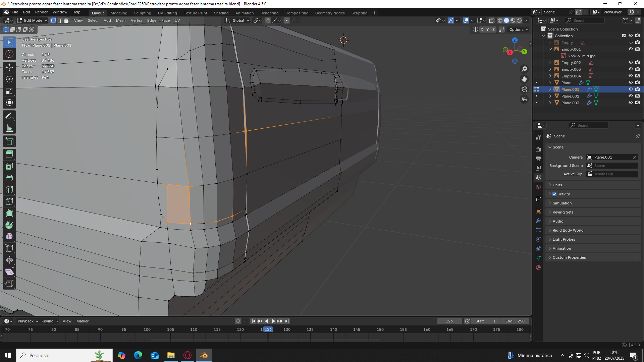Toggle the Gravity checkbox
Image resolution: width=644 pixels, height=362 pixels.
554,194
